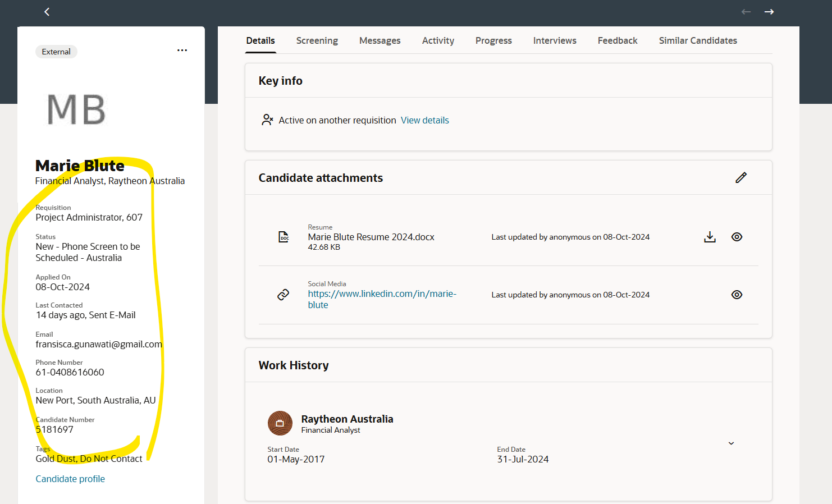This screenshot has width=832, height=504.
Task: Preview the LinkedIn link with eye icon
Action: coord(737,295)
